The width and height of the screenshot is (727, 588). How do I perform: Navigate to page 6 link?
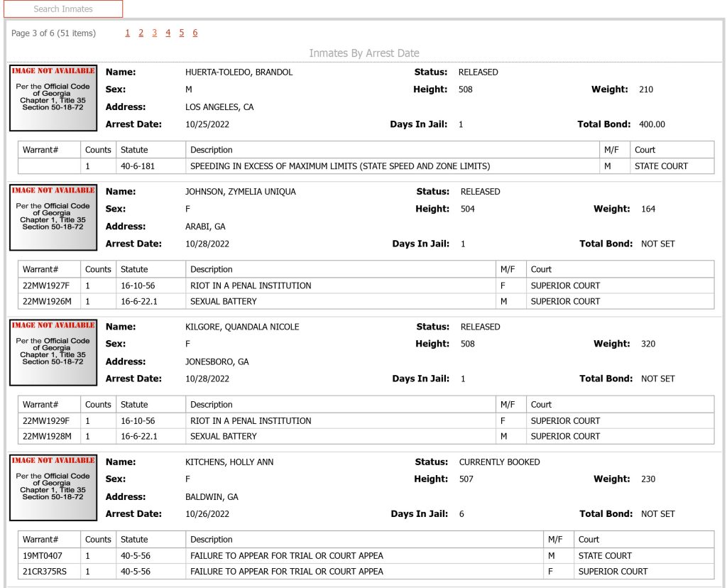195,33
